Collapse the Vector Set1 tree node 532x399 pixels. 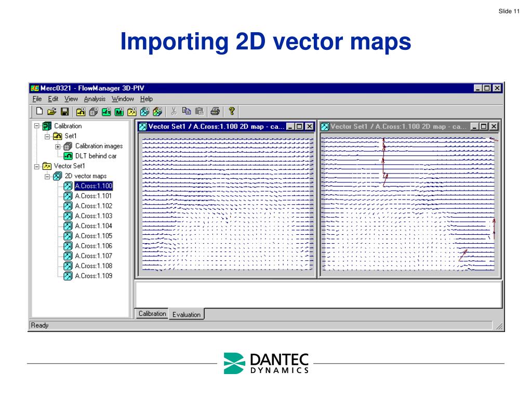(x=37, y=167)
